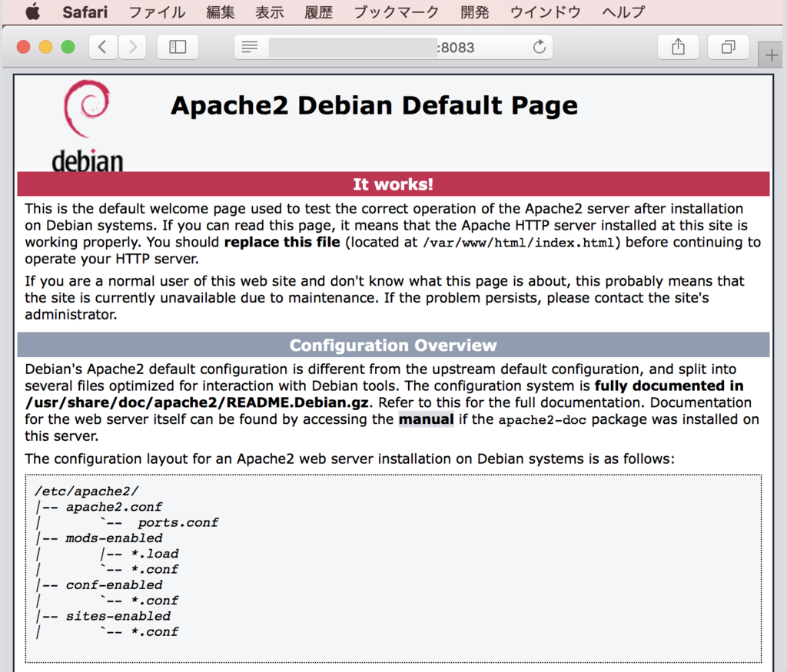Screen dimensions: 787x672
Task: Click the Apache2 Debian Default Page heading
Action: point(374,106)
